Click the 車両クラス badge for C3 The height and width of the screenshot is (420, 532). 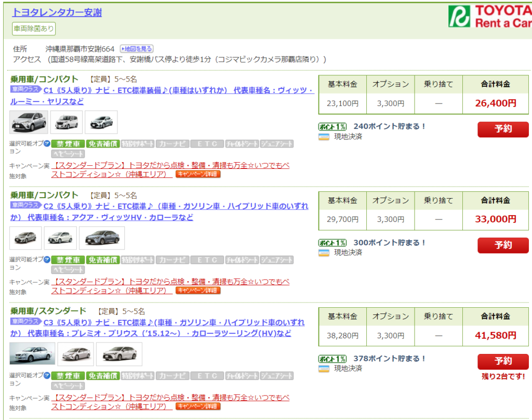(25, 321)
